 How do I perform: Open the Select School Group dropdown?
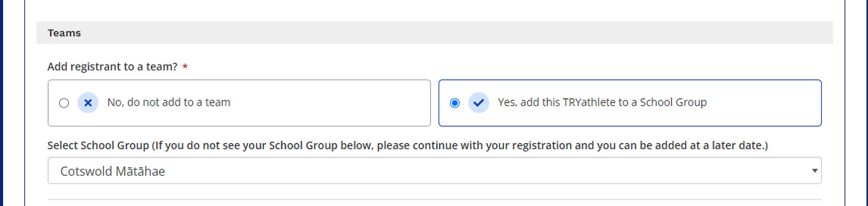coord(434,170)
